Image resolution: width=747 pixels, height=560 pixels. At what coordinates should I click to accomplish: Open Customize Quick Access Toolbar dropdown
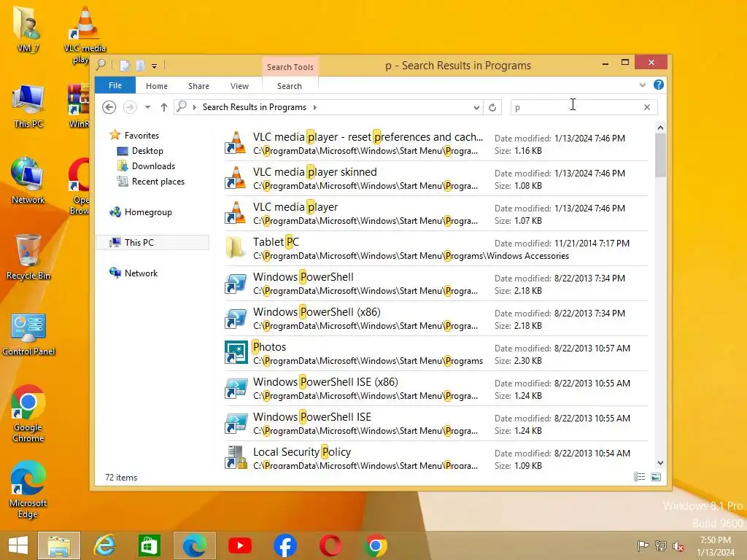coord(155,66)
